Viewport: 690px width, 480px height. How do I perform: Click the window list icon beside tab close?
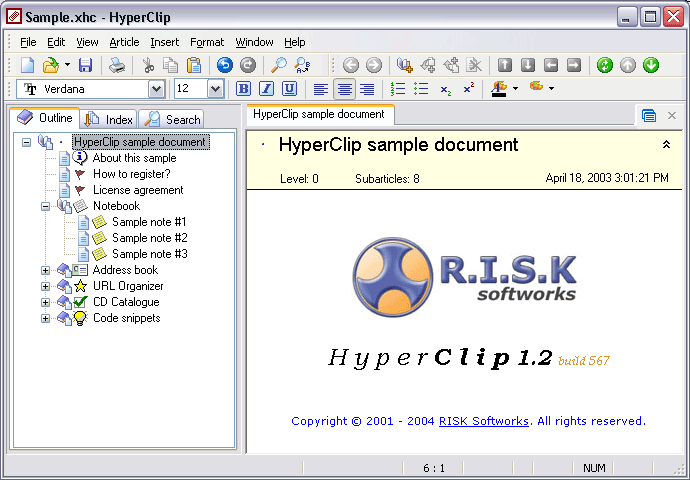(x=649, y=116)
